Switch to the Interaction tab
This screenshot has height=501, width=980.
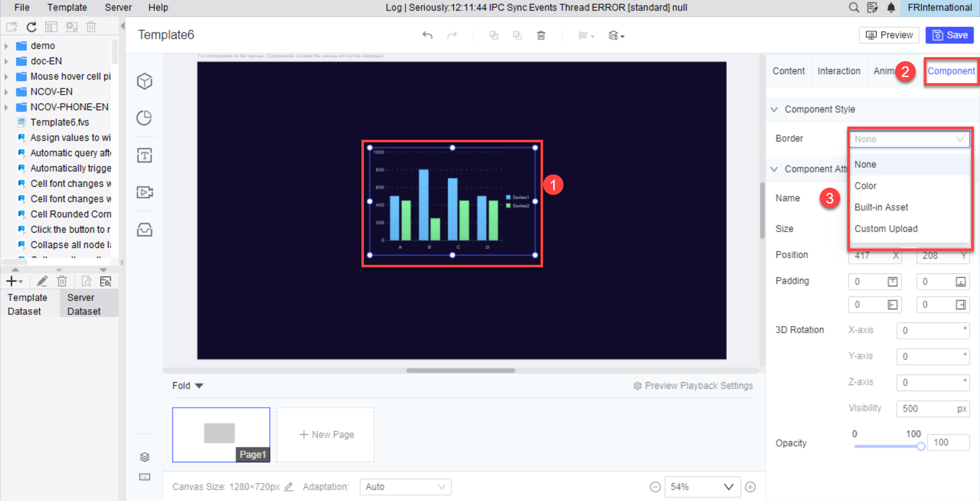point(839,71)
